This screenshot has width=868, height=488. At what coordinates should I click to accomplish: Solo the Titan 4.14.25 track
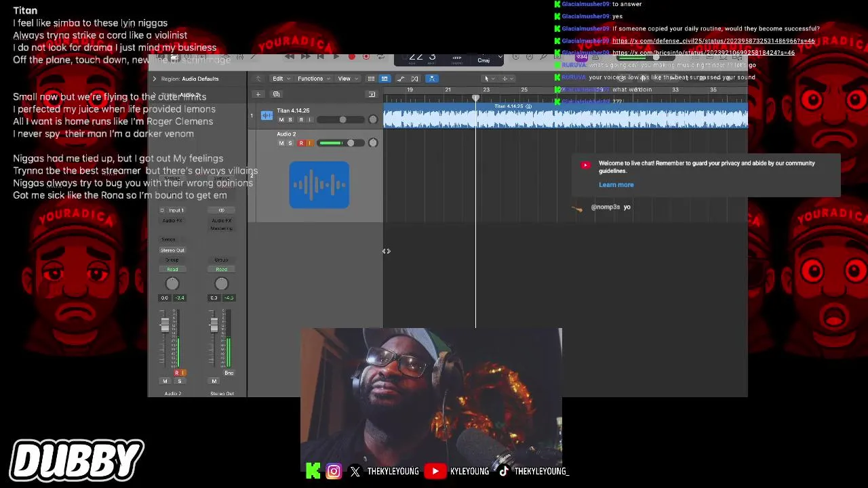click(x=290, y=120)
